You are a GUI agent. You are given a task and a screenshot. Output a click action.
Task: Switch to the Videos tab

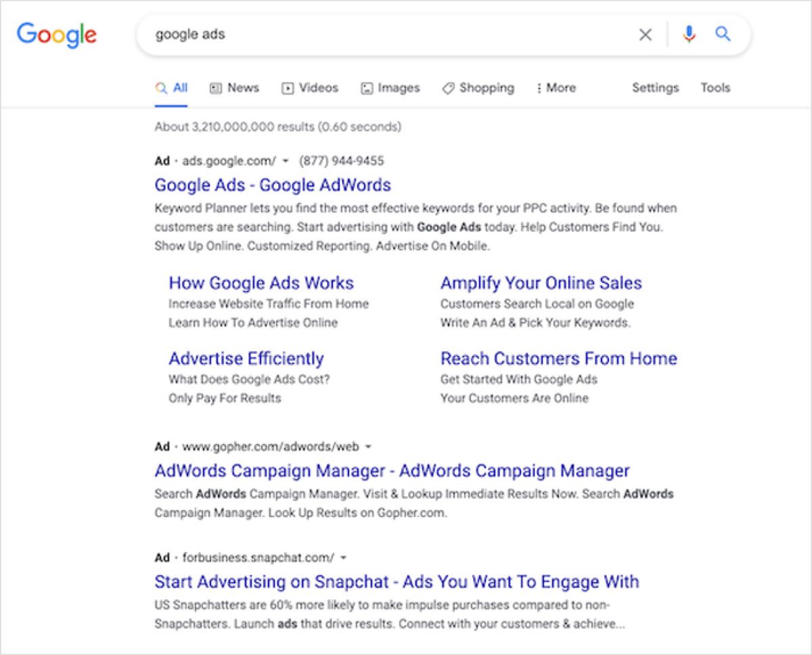tap(310, 87)
